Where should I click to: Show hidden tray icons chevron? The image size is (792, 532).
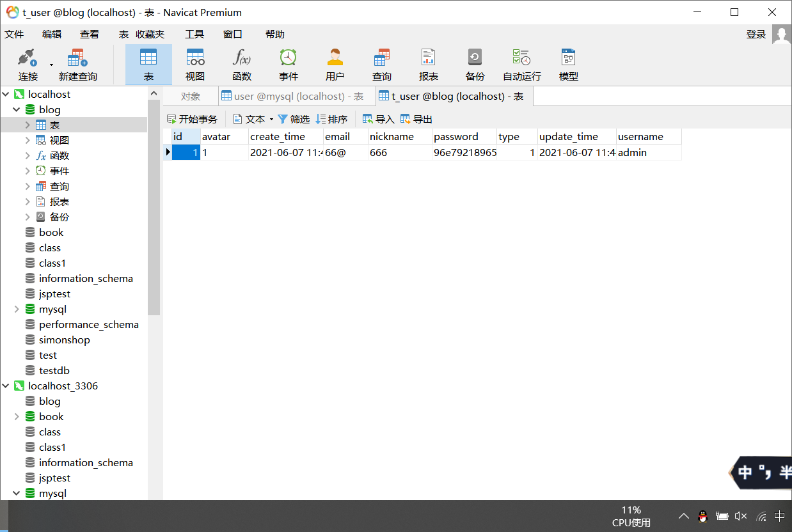tap(683, 516)
